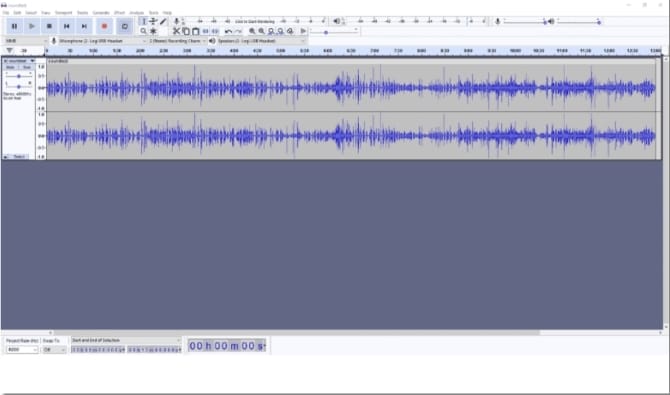
Task: Open the recording channels dropdown
Action: click(177, 41)
